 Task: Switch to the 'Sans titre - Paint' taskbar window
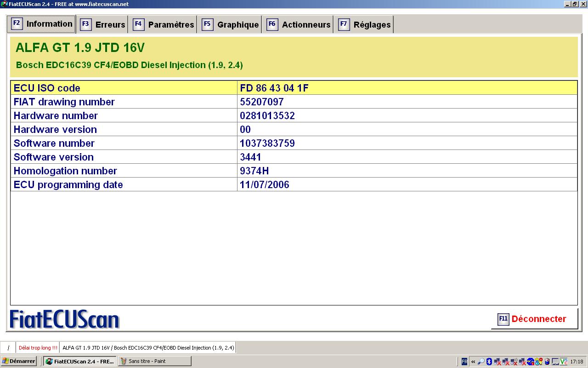(154, 361)
